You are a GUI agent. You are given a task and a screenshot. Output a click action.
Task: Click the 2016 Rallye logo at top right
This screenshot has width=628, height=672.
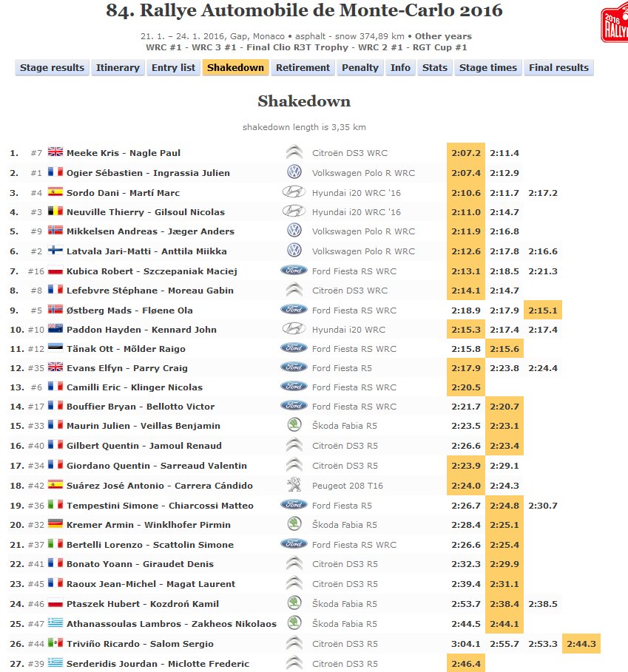coord(614,22)
